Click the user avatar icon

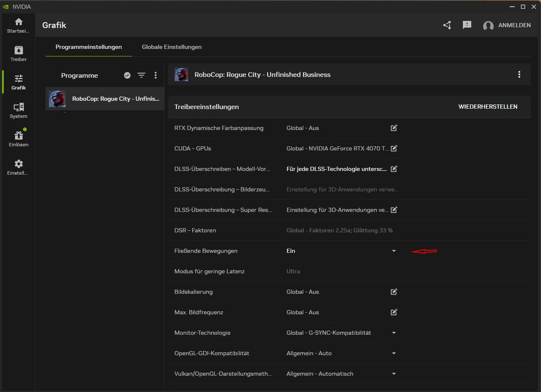(x=488, y=25)
